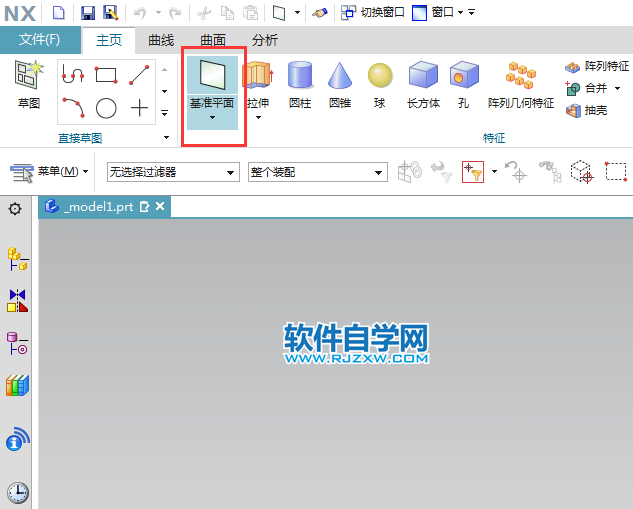Open the 菜单(M) menu button

click(x=49, y=172)
